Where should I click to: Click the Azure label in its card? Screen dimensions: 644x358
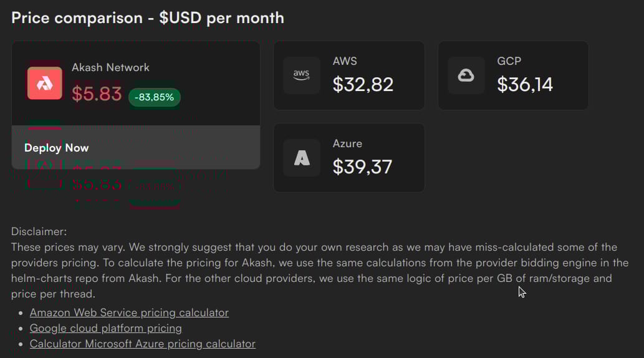click(x=347, y=143)
